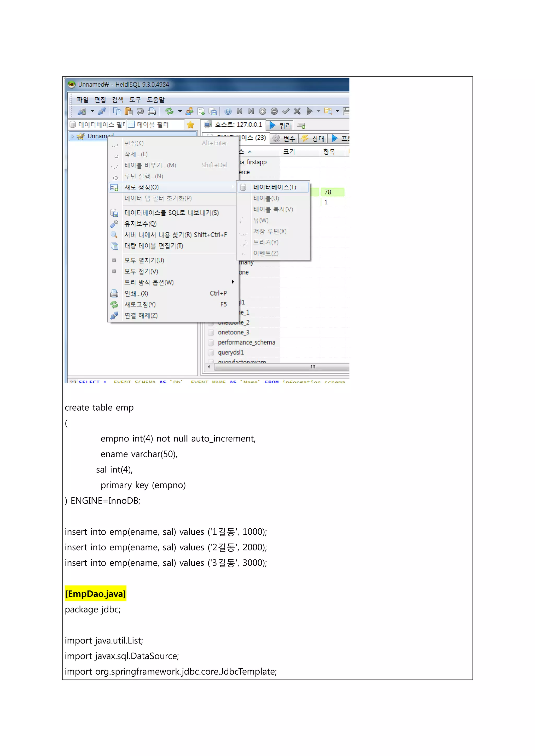The image size is (535, 756).
Task: Click the paste clipboard icon
Action: (129, 111)
